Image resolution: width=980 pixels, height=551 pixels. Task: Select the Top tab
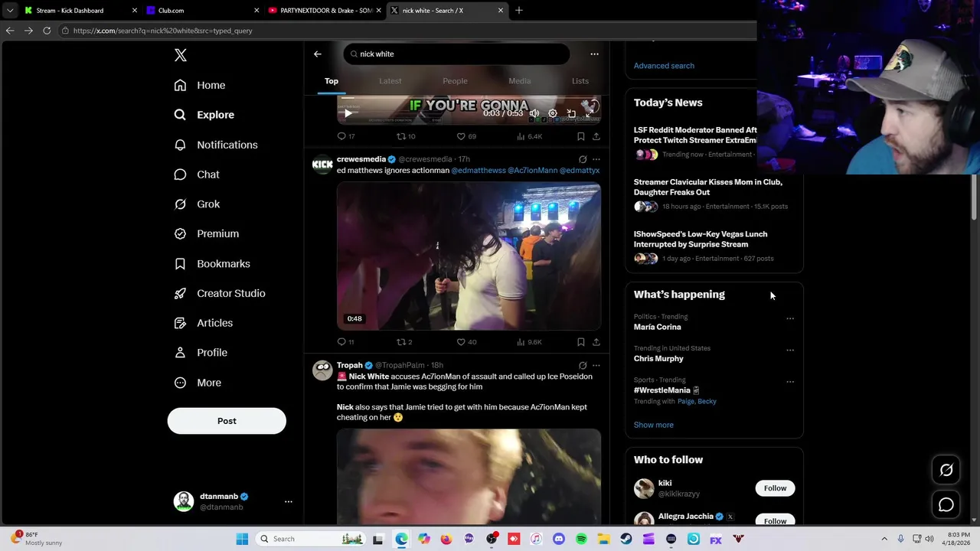coord(332,81)
